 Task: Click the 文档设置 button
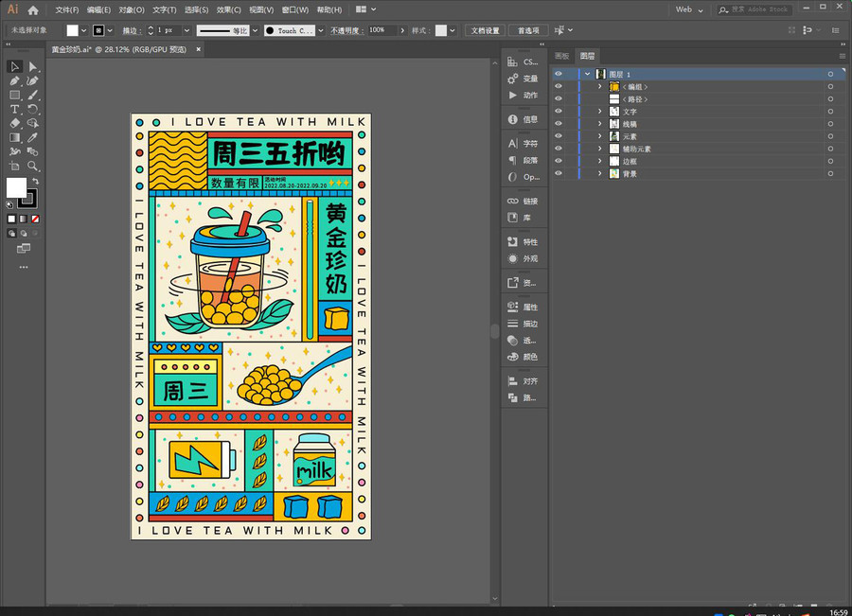tap(485, 30)
